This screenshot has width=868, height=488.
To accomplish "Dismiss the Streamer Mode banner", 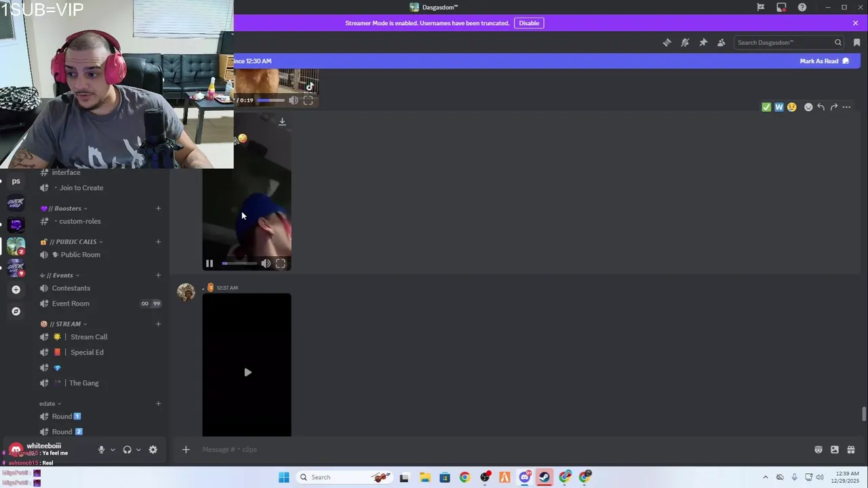I will pos(855,23).
